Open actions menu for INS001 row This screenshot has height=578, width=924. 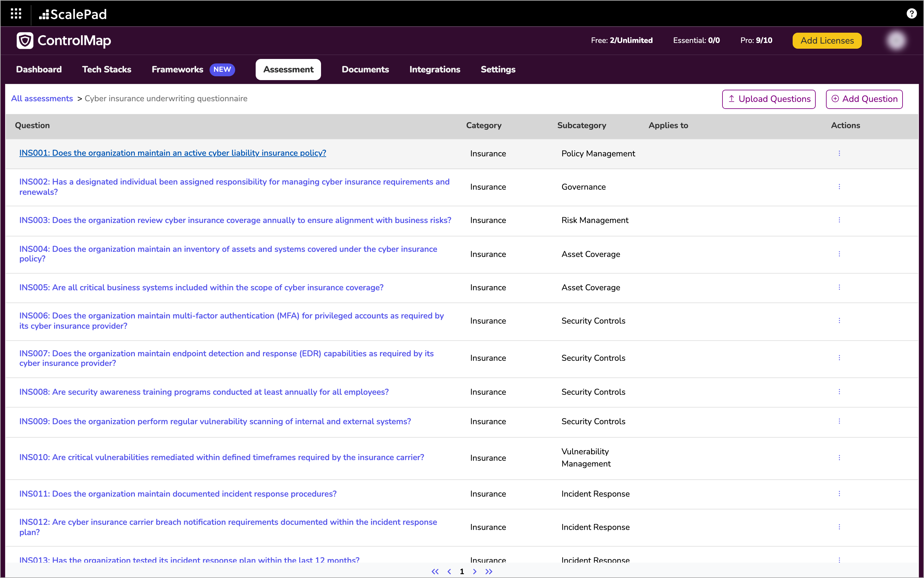pyautogui.click(x=839, y=153)
